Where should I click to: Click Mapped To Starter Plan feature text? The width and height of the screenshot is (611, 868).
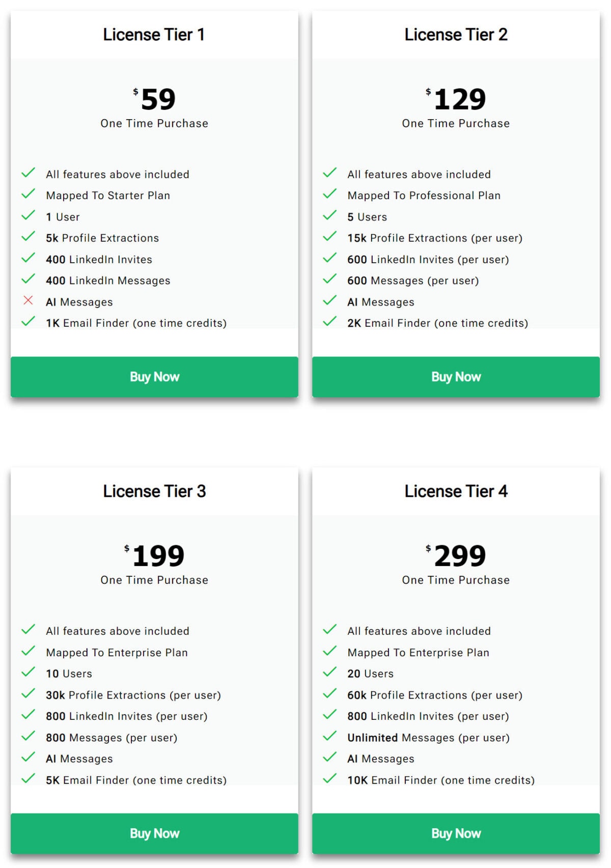pos(107,195)
